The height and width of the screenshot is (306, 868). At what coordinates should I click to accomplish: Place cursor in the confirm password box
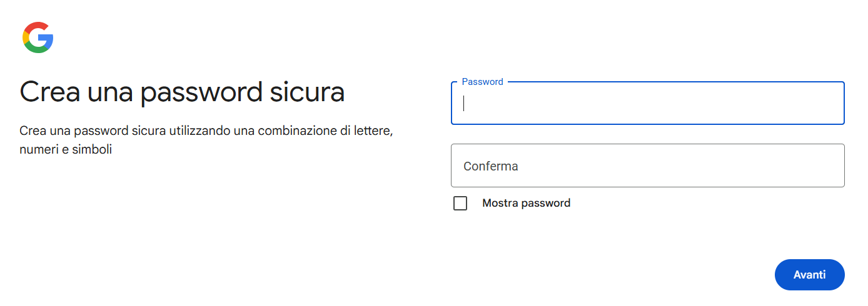pyautogui.click(x=647, y=166)
